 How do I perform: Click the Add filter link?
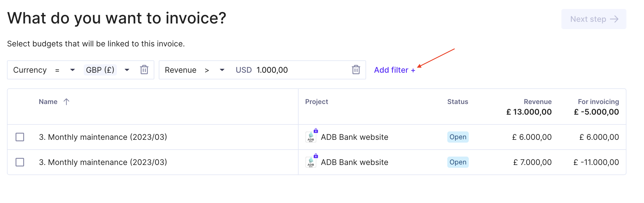pos(395,70)
